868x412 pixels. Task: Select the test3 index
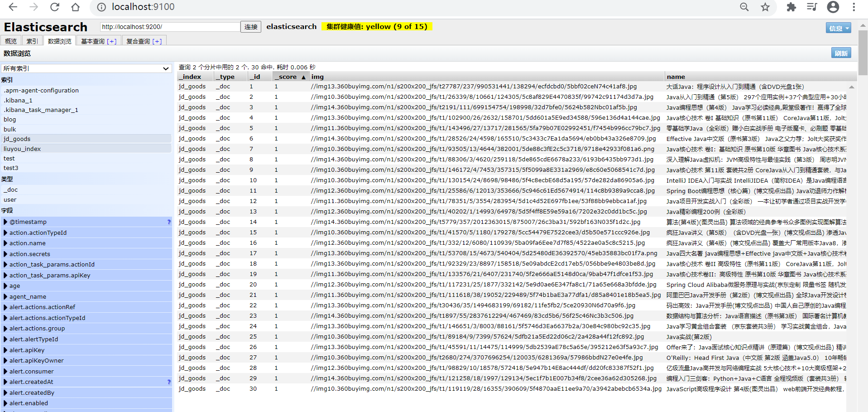[x=86, y=168]
